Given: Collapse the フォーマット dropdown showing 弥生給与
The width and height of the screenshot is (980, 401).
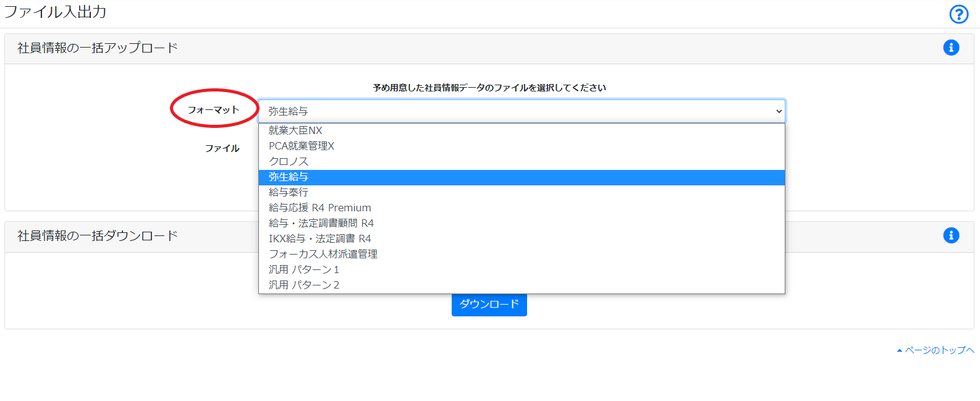Looking at the screenshot, I should (x=522, y=111).
